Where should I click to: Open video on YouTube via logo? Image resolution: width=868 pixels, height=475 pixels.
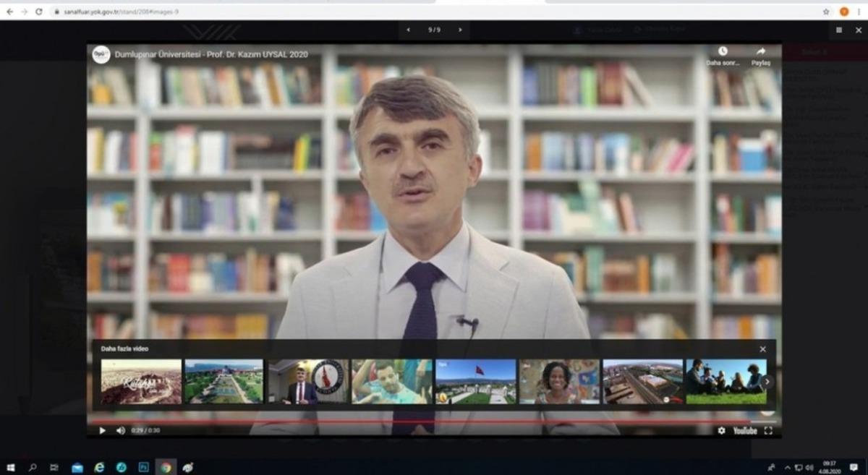point(744,430)
